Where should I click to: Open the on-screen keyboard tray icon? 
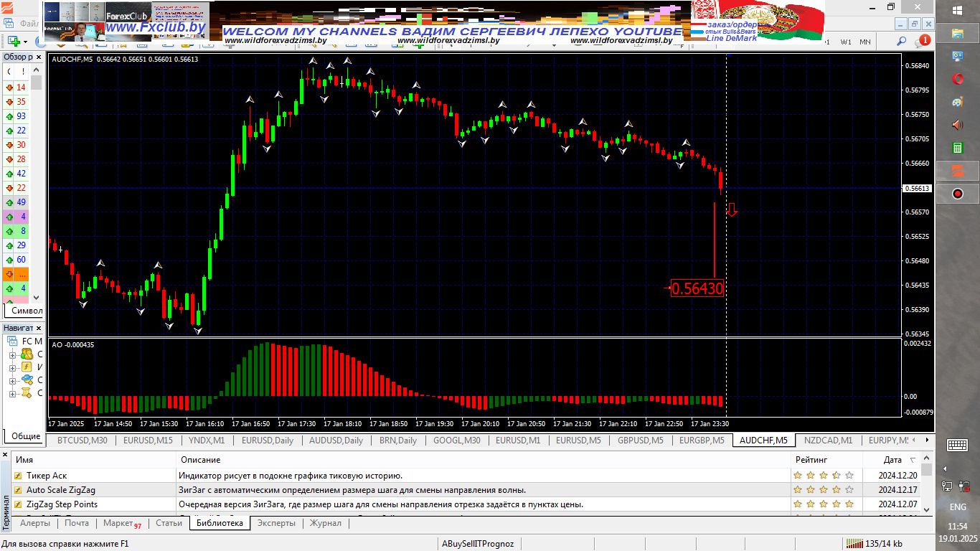(957, 445)
